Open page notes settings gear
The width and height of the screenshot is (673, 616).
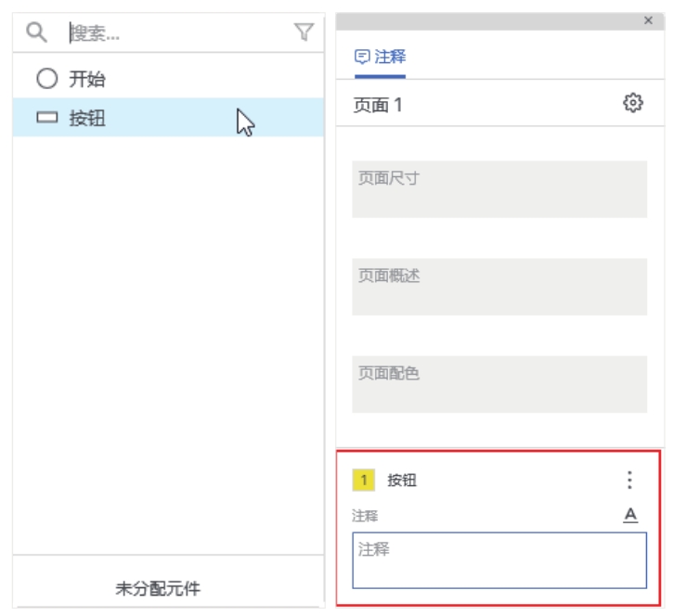point(633,103)
